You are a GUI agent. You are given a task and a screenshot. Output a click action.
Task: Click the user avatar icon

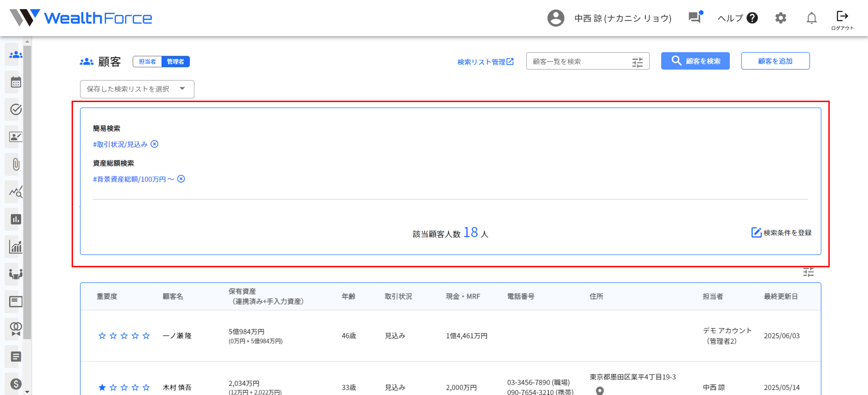click(x=556, y=18)
